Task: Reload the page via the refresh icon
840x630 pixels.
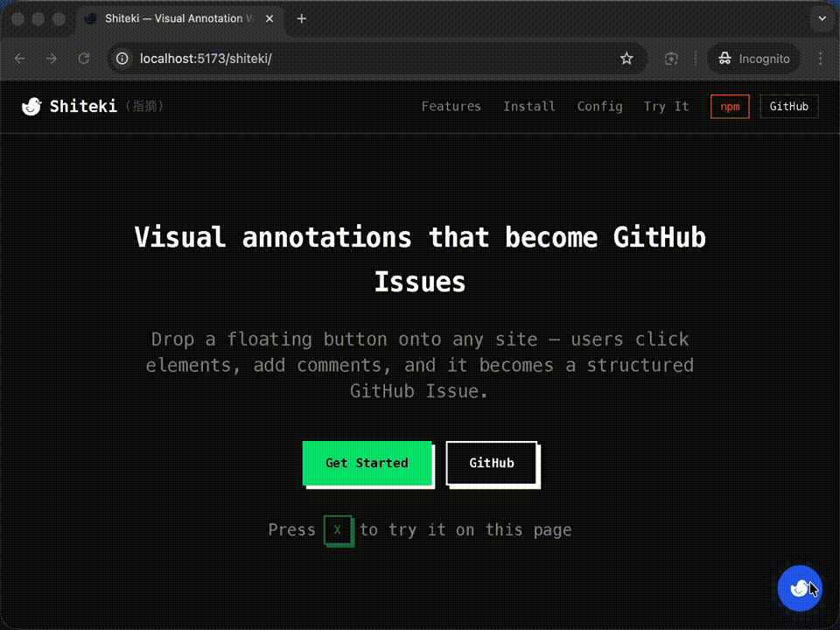Action: pyautogui.click(x=84, y=59)
